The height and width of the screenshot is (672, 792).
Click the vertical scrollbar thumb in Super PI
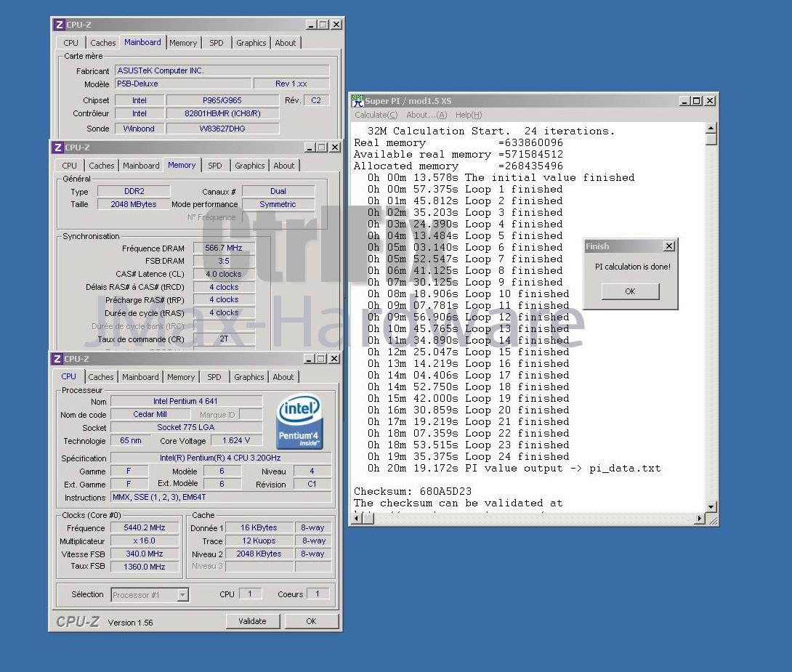(711, 139)
